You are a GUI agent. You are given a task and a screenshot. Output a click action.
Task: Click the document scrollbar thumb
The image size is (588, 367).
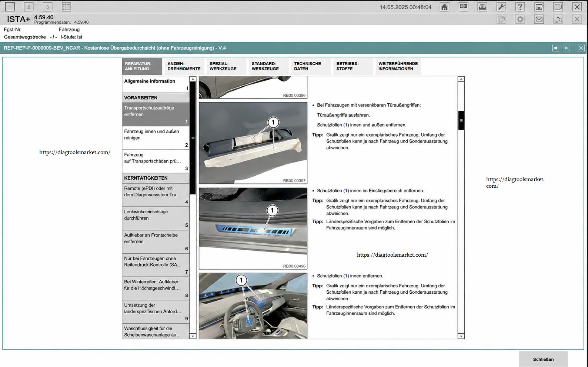[461, 120]
